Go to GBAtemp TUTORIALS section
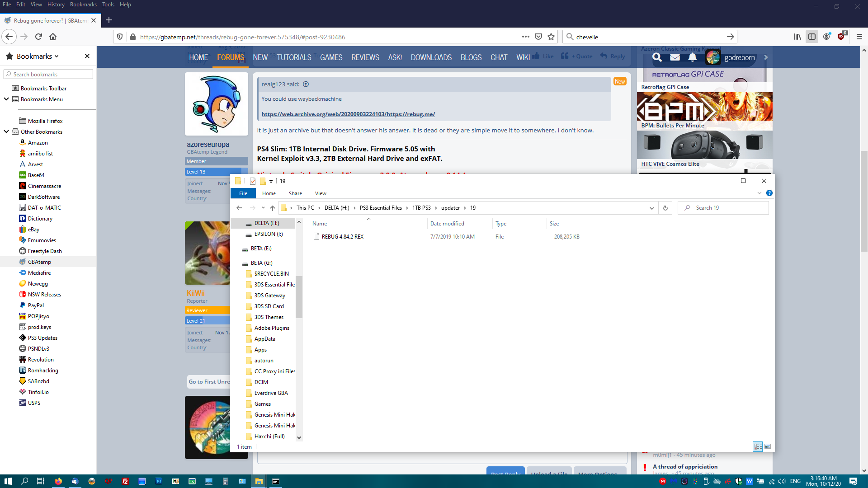 click(x=294, y=57)
